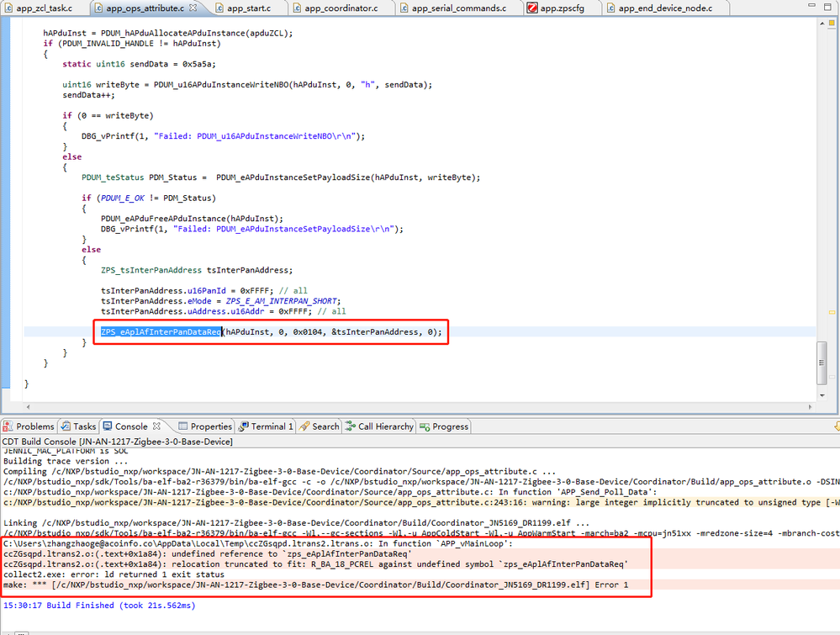Viewport: 840px width, 635px height.
Task: Show the Call Hierarchy view
Action: [379, 426]
